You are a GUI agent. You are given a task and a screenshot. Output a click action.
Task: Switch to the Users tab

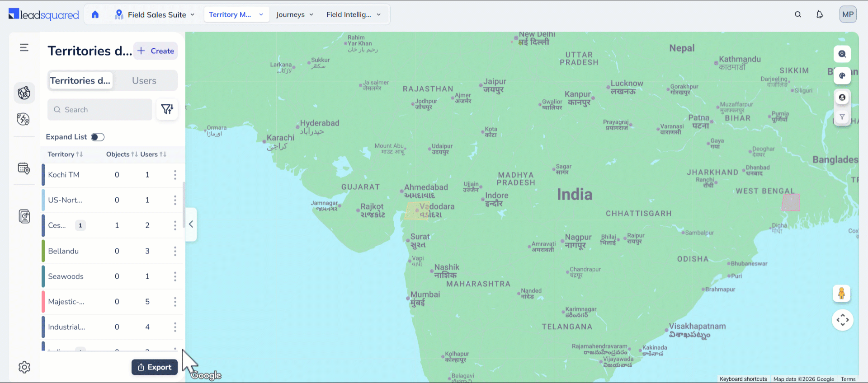click(x=144, y=81)
